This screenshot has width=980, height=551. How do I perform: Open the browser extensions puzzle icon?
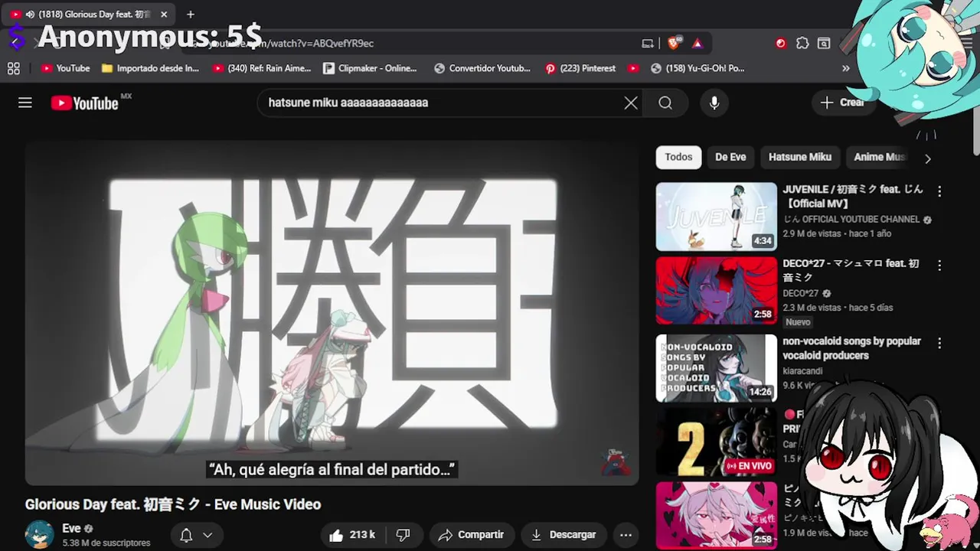[x=802, y=44]
